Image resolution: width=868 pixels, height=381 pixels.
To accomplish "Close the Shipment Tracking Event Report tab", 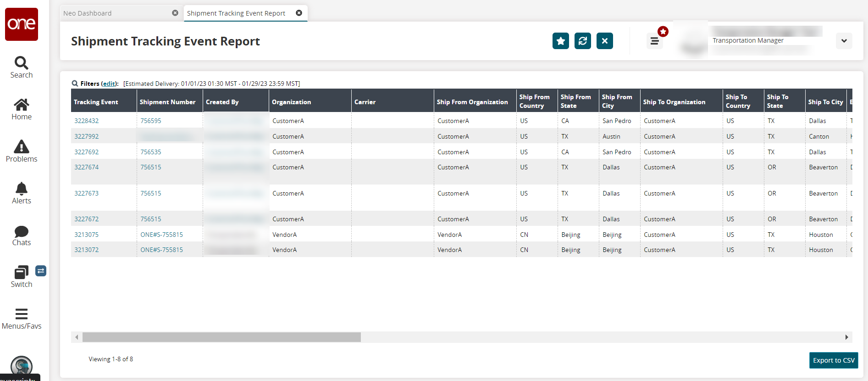I will (299, 13).
